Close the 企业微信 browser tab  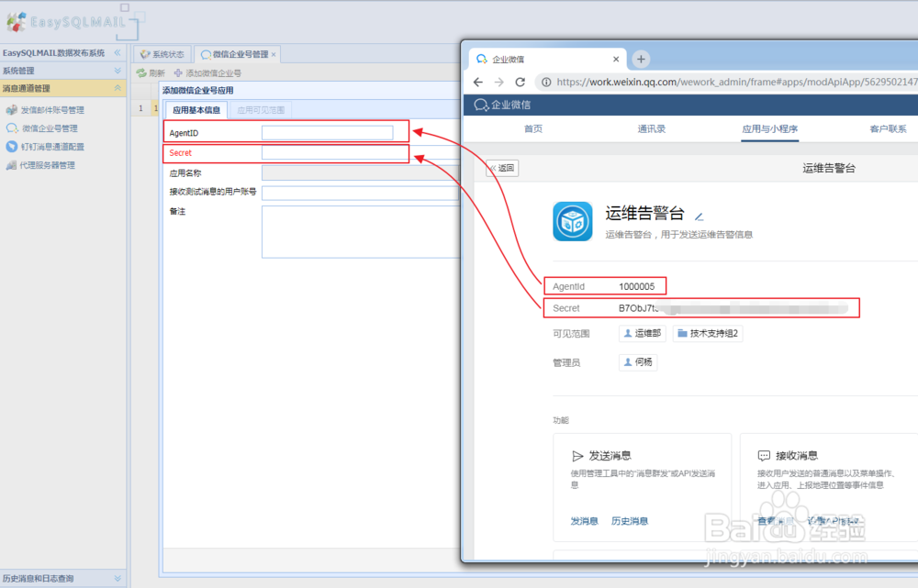(x=616, y=59)
